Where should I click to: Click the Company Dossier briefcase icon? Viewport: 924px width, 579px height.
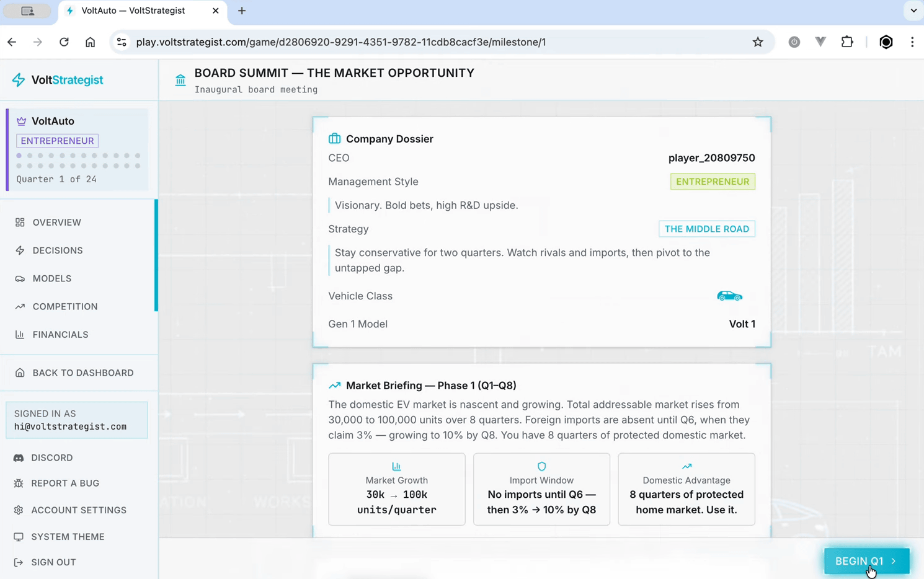point(334,138)
